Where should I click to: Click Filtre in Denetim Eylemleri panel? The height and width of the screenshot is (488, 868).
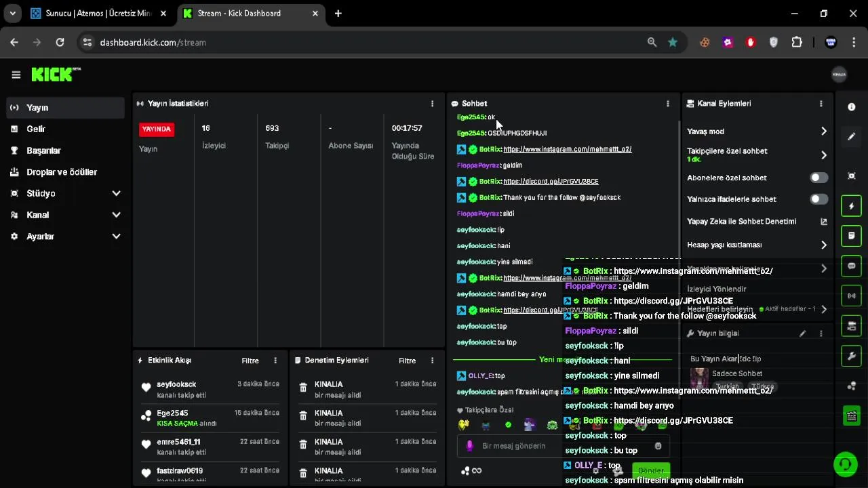[407, 361]
